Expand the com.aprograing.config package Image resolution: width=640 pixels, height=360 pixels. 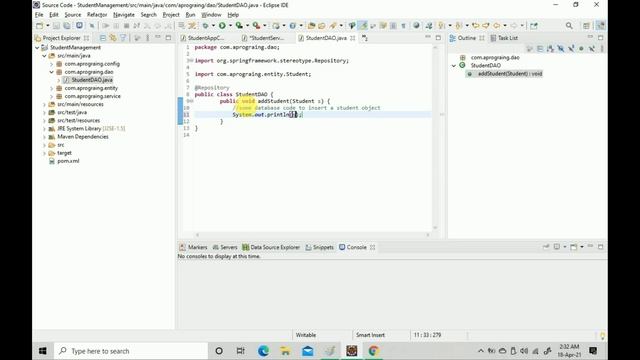[x=51, y=64]
